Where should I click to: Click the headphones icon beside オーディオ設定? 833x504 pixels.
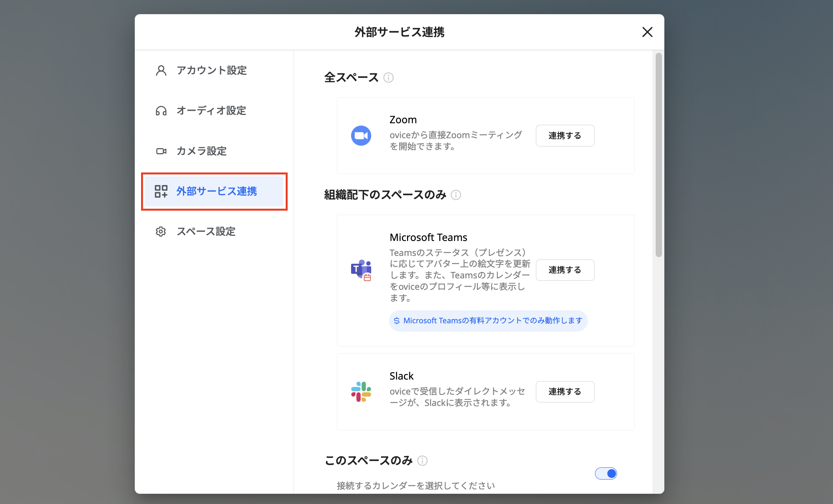(x=161, y=111)
